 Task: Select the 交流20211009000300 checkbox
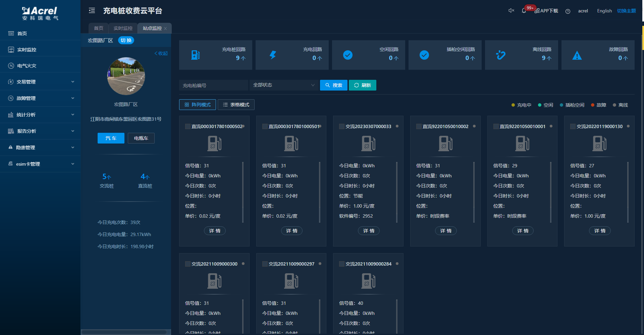[x=188, y=264]
